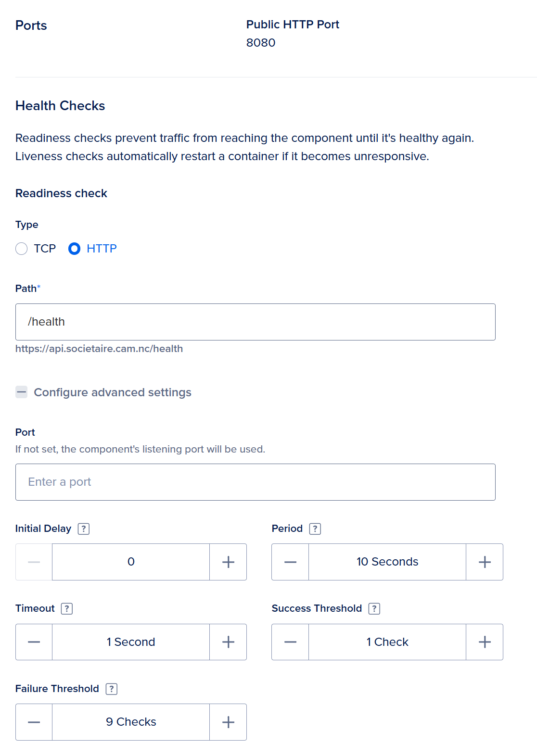This screenshot has width=537, height=756.
Task: Open the Timeout help tooltip icon
Action: pyautogui.click(x=67, y=609)
